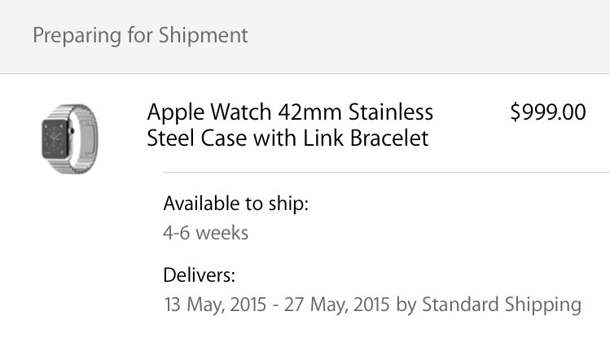Select the '4-6 weeks' availability estimate
Viewport: 610px width, 364px height.
(205, 233)
